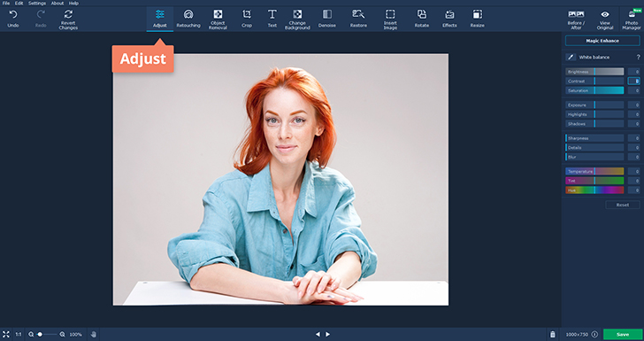Click the green Save button
Viewport: 644px width, 341px height.
point(623,335)
